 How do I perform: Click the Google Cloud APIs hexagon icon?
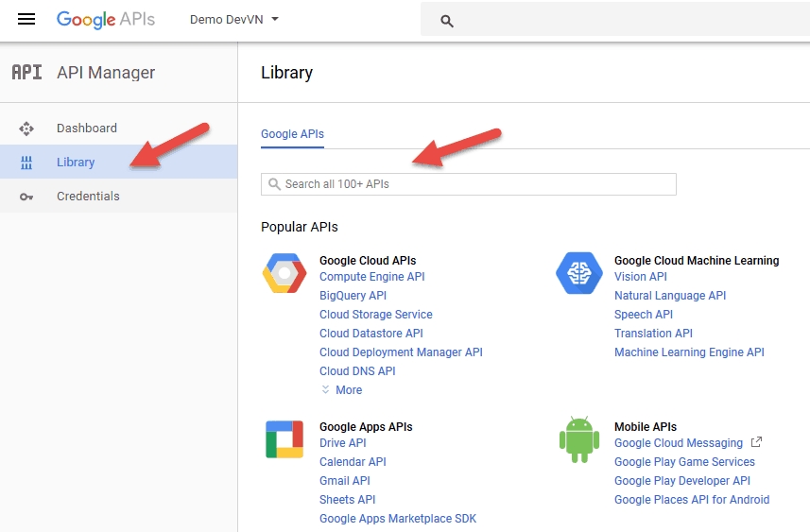point(284,274)
